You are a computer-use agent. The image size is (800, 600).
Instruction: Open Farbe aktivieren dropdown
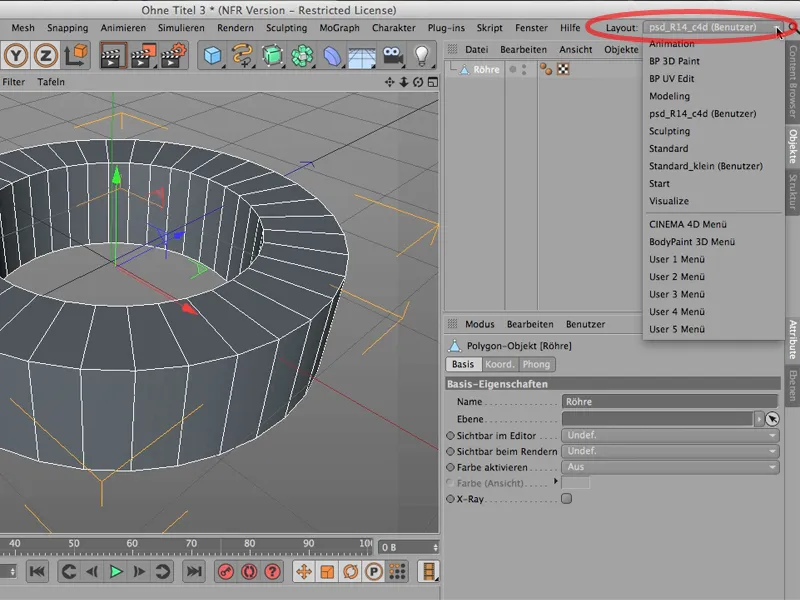pyautogui.click(x=670, y=467)
